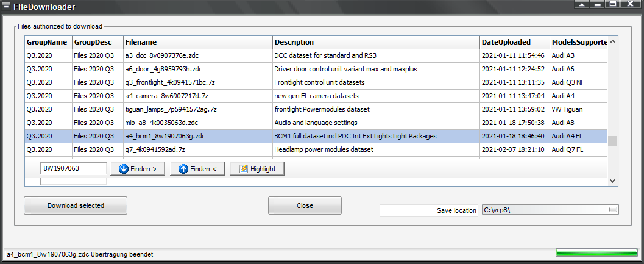The width and height of the screenshot is (644, 264).
Task: Click the Finden < search backward button
Action: [x=197, y=169]
